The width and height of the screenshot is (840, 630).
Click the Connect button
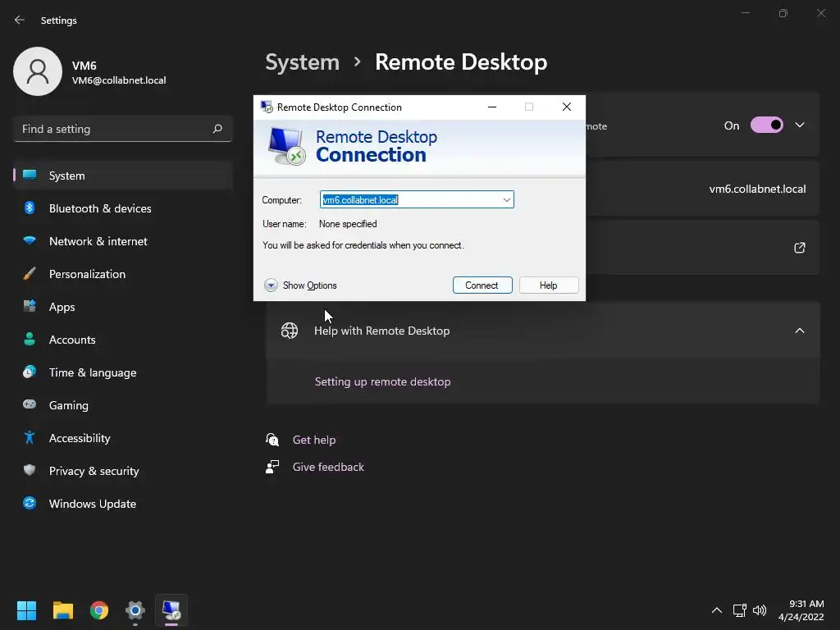[482, 285]
